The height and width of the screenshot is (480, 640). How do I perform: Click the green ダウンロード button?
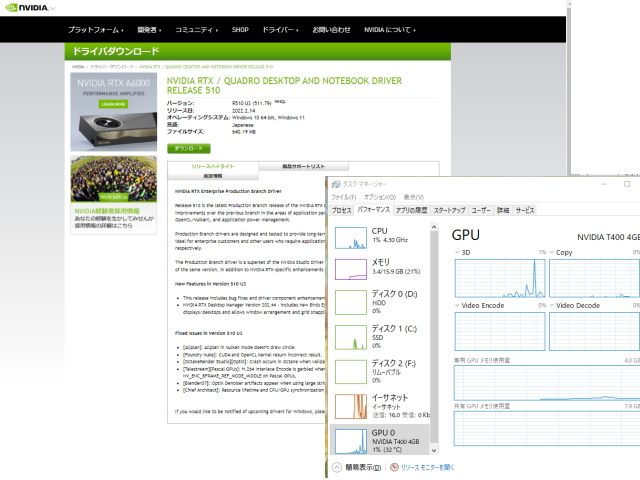pyautogui.click(x=189, y=148)
